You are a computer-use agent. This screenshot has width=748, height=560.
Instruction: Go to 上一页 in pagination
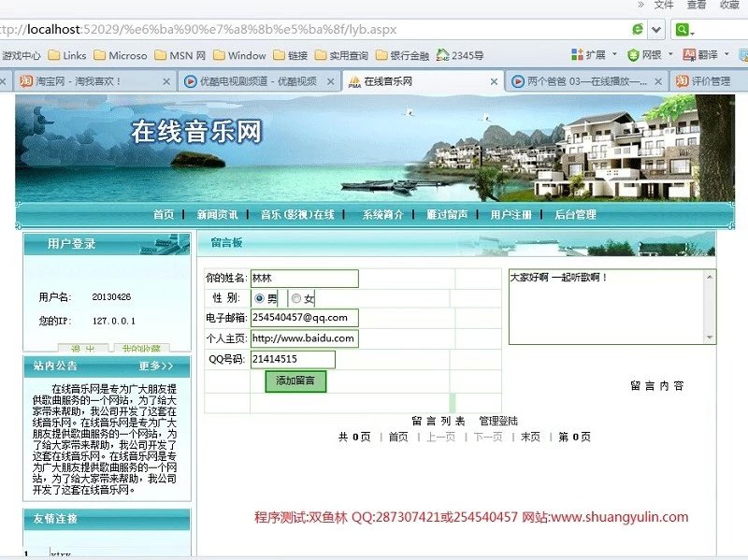440,437
